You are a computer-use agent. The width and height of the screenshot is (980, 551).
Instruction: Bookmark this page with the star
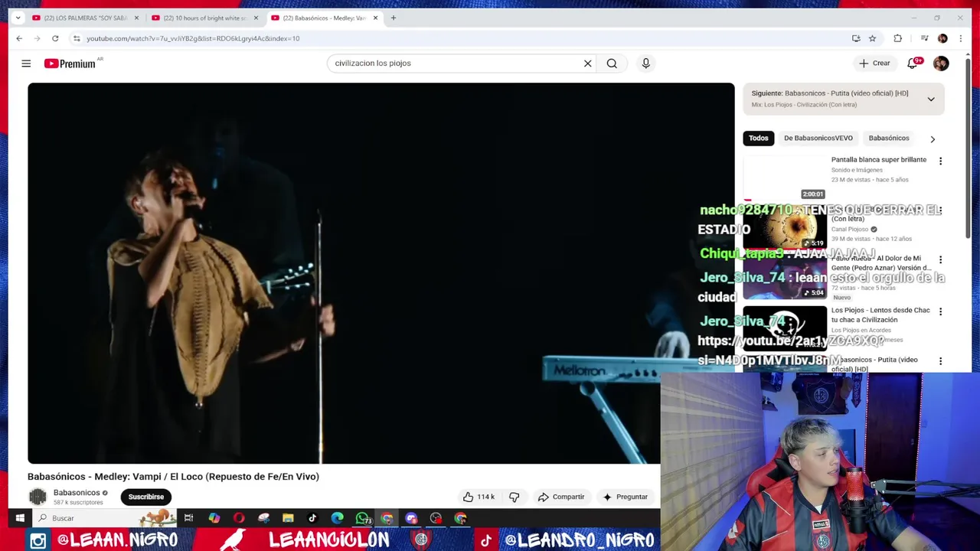[x=872, y=38]
